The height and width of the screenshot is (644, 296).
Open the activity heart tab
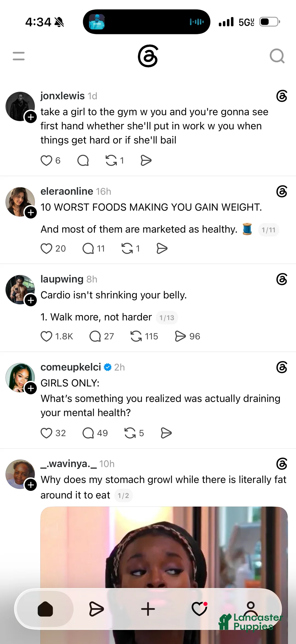pos(199,609)
